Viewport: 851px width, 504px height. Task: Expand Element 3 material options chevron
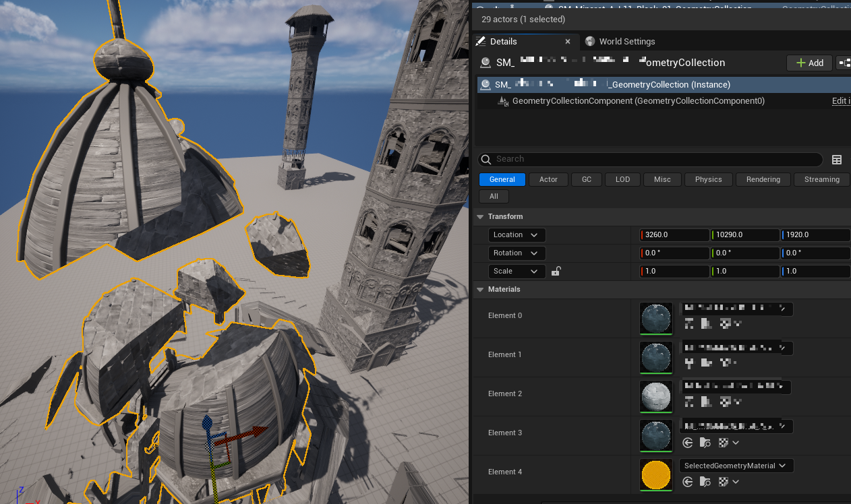pos(736,443)
